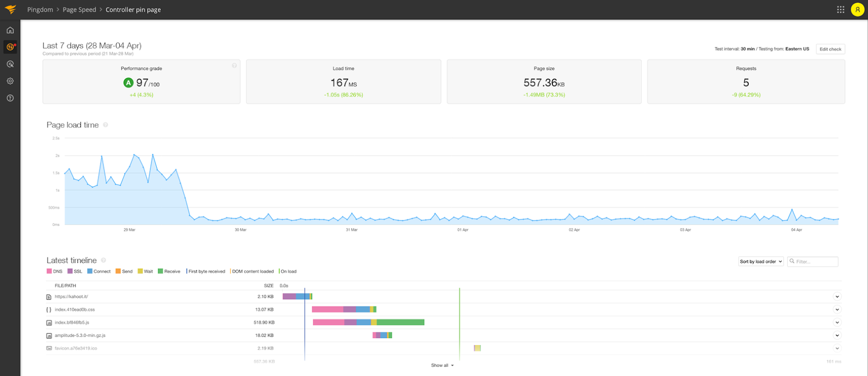Open the apps grid icon
Viewport: 868px width, 376px height.
[840, 10]
